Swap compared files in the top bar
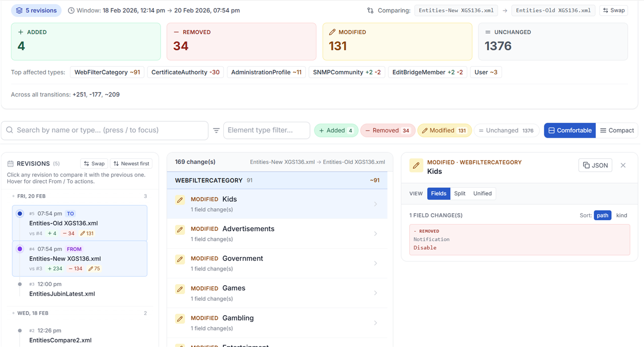This screenshot has width=644, height=347. pos(613,11)
